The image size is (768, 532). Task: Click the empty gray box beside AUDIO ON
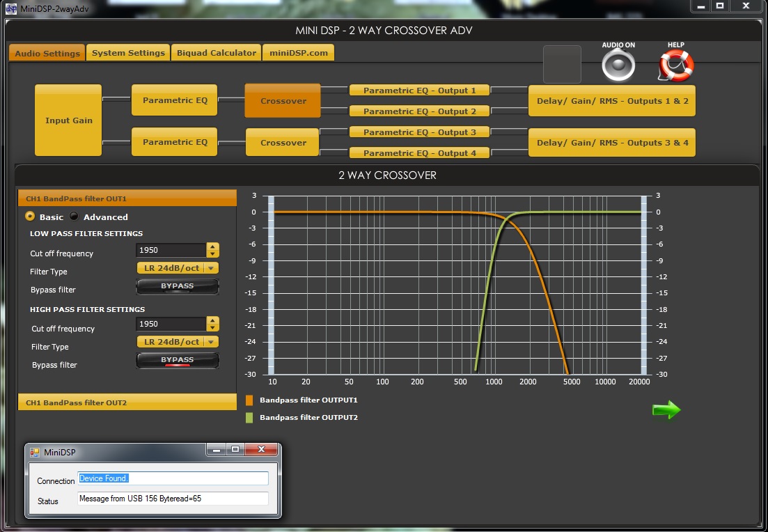pyautogui.click(x=563, y=64)
